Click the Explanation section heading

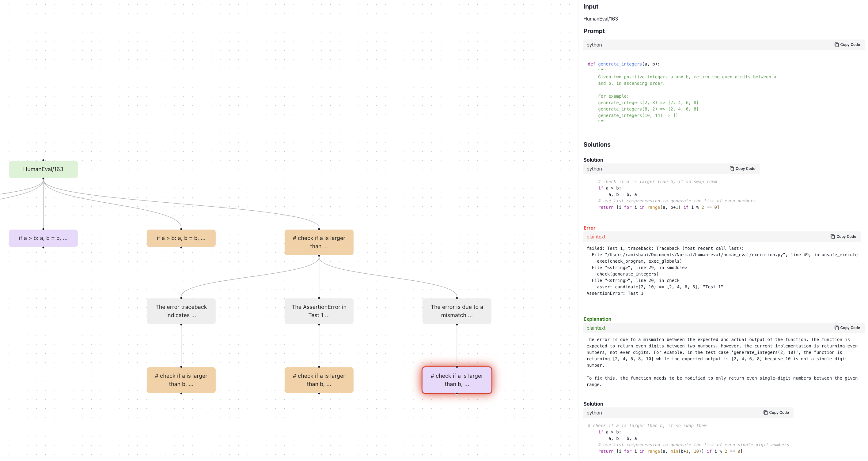pos(597,319)
